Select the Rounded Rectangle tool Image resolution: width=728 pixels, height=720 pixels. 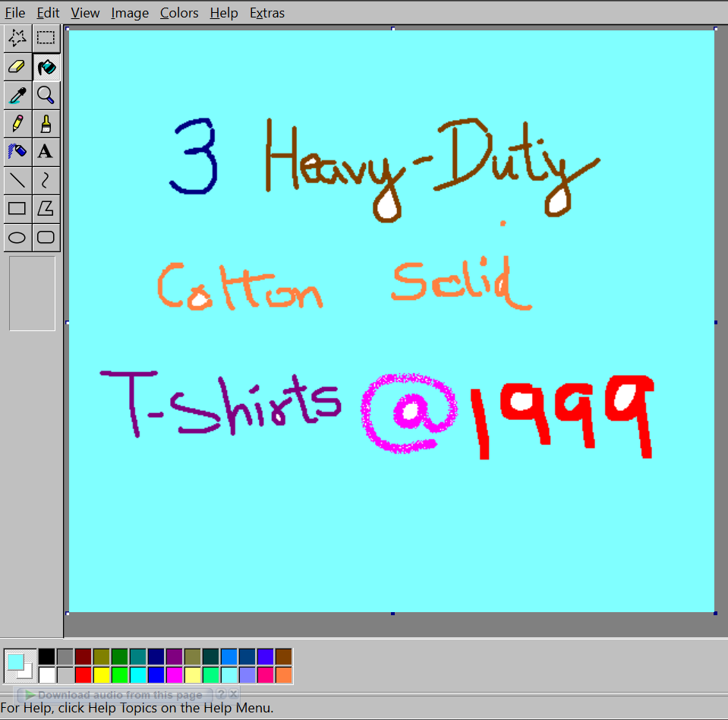pyautogui.click(x=46, y=238)
